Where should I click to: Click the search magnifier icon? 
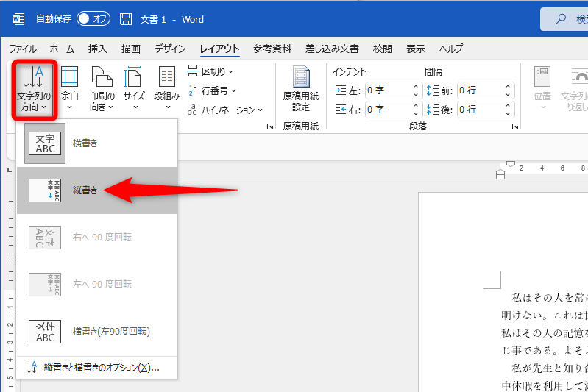[560, 18]
